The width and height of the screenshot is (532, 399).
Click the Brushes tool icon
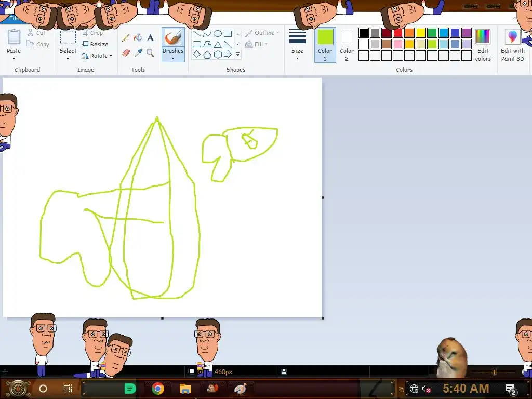point(173,37)
